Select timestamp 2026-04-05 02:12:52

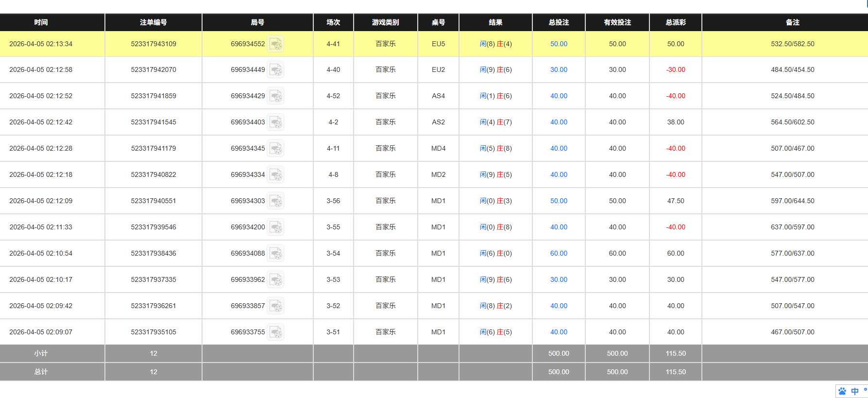pyautogui.click(x=41, y=96)
